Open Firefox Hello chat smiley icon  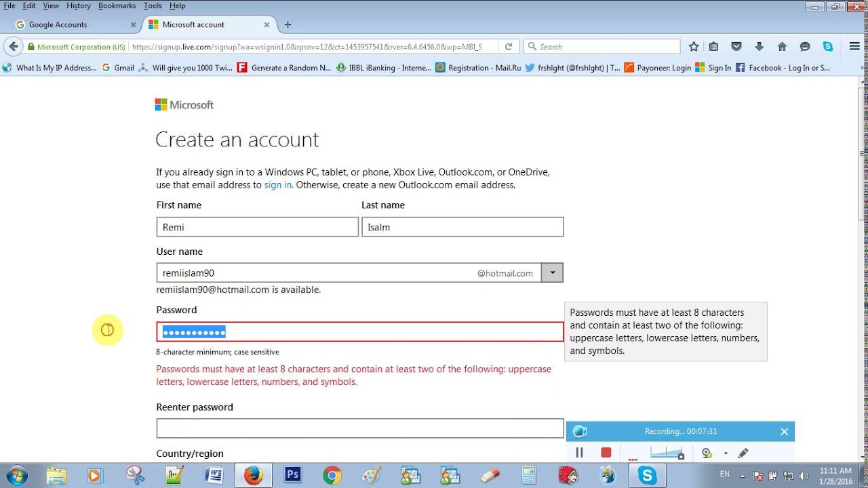pos(805,47)
